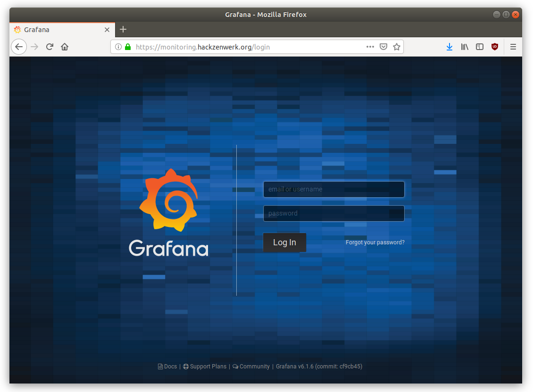Click the Forgot your password link
Image resolution: width=533 pixels, height=392 pixels.
coord(375,242)
